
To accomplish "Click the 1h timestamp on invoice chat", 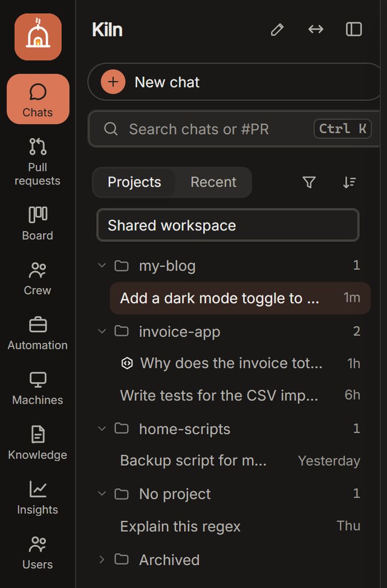I will click(354, 363).
